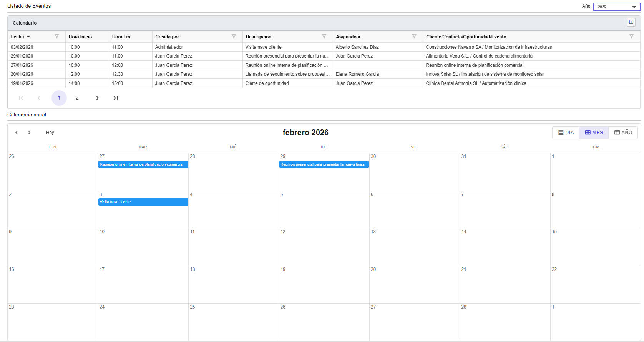The image size is (644, 342).
Task: Go to next month with right chevron
Action: [29, 133]
